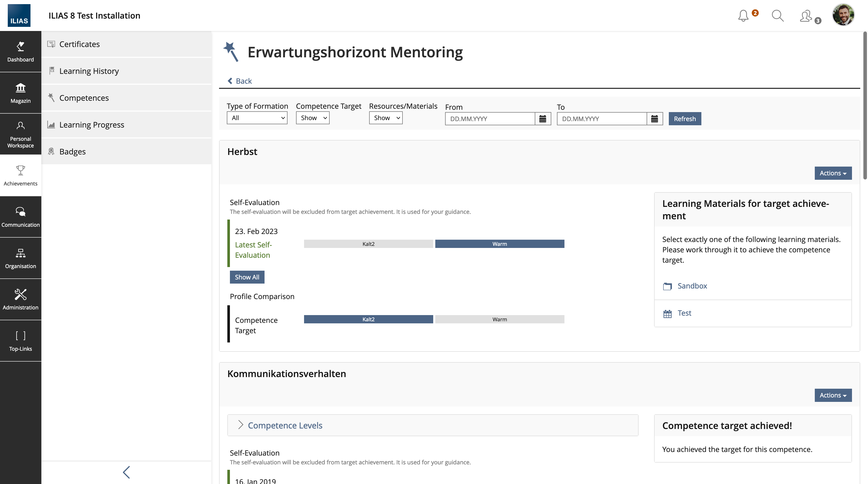Open the Sandbox learning material link
Image resolution: width=868 pixels, height=484 pixels.
(692, 286)
